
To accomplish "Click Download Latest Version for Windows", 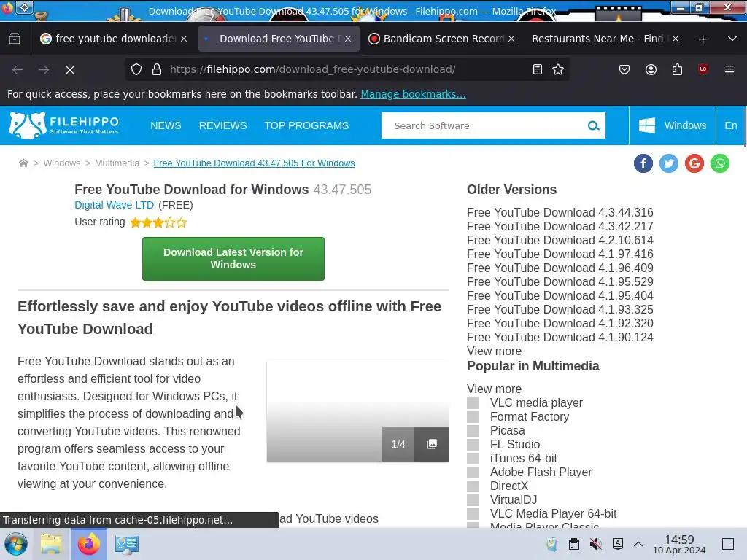I will click(233, 259).
